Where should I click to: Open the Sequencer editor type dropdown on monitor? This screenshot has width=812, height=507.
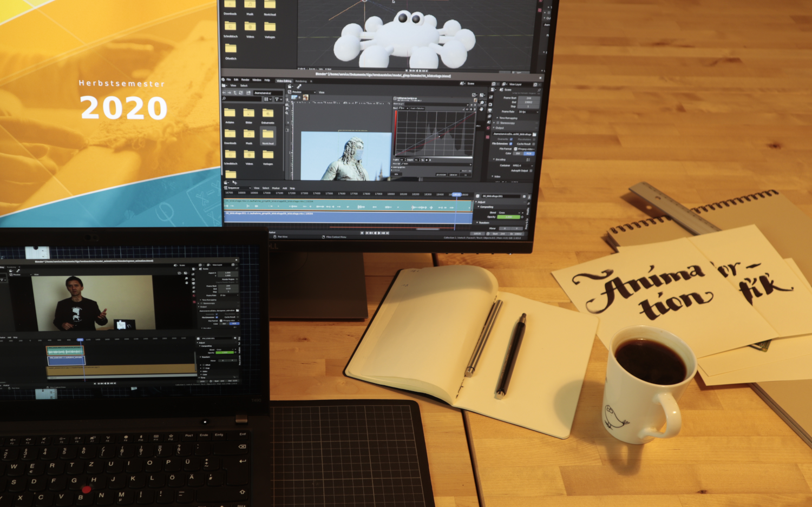click(238, 188)
